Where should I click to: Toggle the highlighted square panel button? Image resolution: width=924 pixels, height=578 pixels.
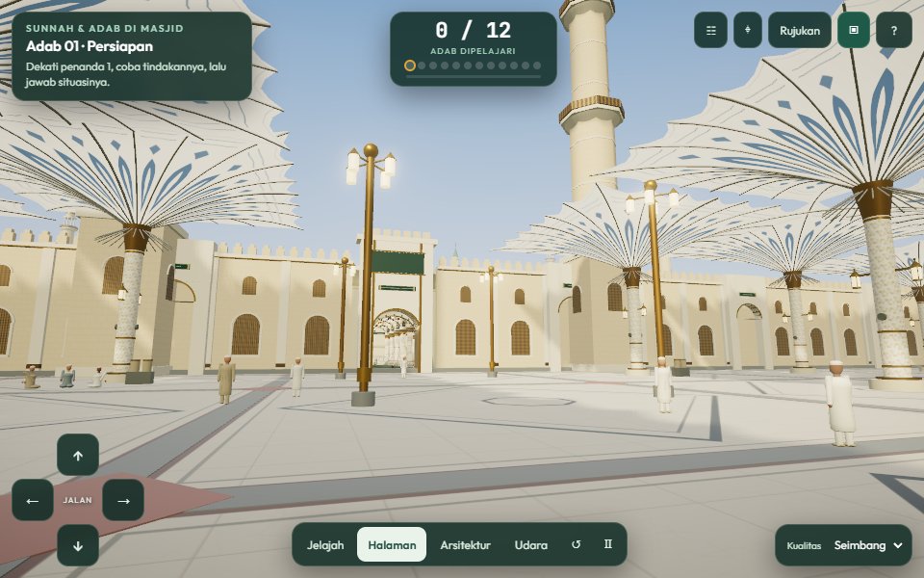click(854, 30)
